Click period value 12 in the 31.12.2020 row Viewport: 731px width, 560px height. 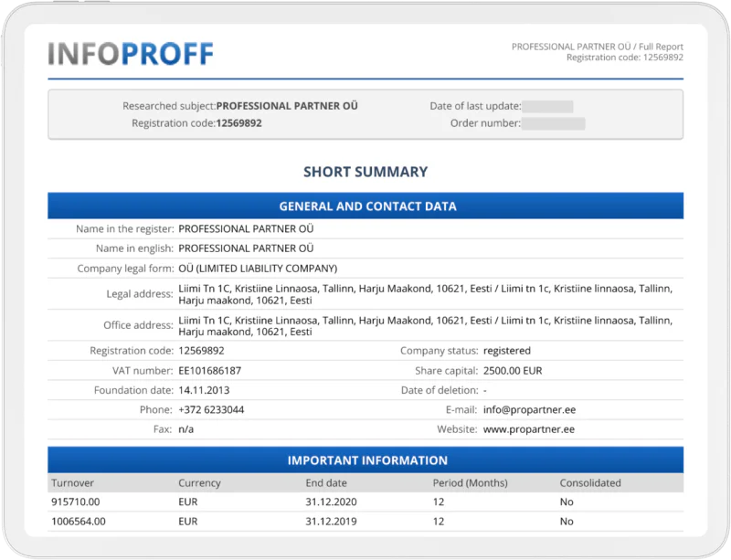[x=439, y=502]
